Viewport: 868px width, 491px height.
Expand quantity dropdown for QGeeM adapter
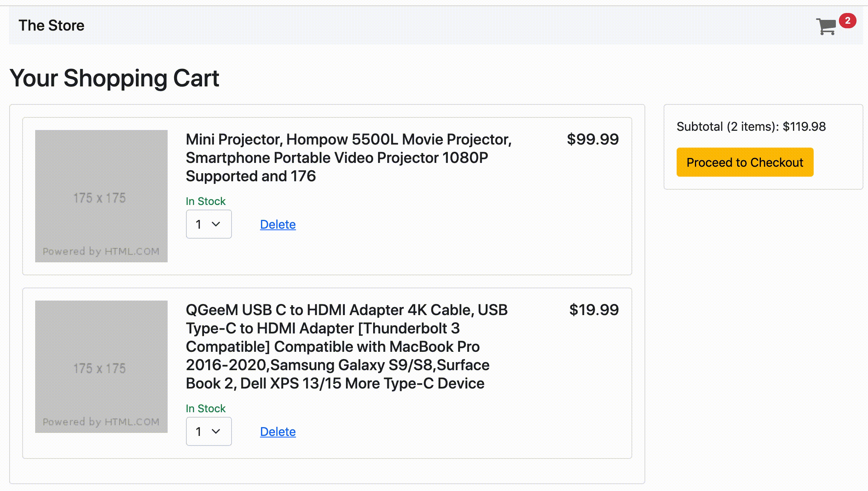209,431
